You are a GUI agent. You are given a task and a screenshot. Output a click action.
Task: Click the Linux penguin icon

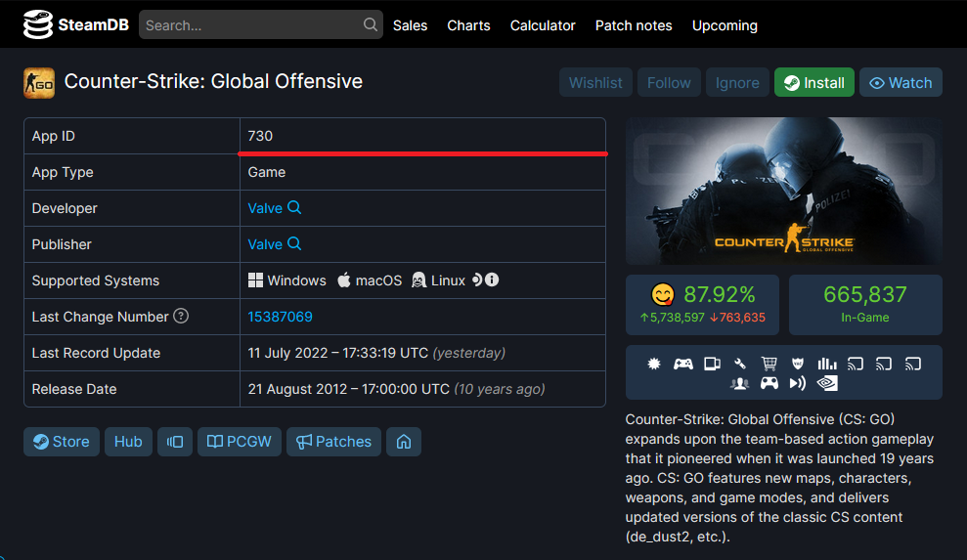418,280
